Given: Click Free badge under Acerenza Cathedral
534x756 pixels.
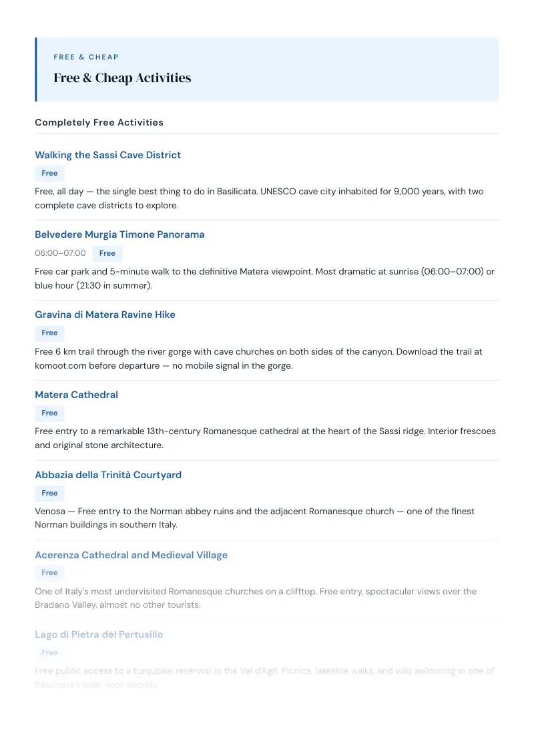Looking at the screenshot, I should coord(49,573).
